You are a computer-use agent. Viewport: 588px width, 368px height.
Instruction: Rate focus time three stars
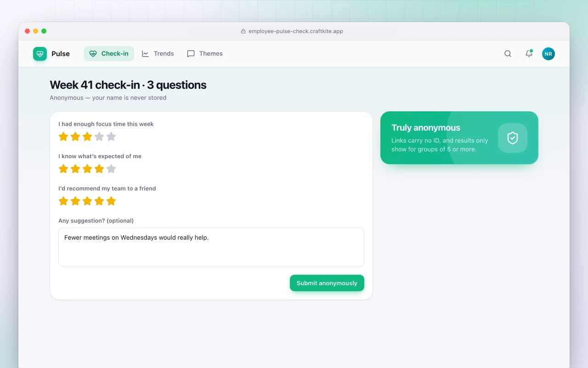[x=87, y=137]
